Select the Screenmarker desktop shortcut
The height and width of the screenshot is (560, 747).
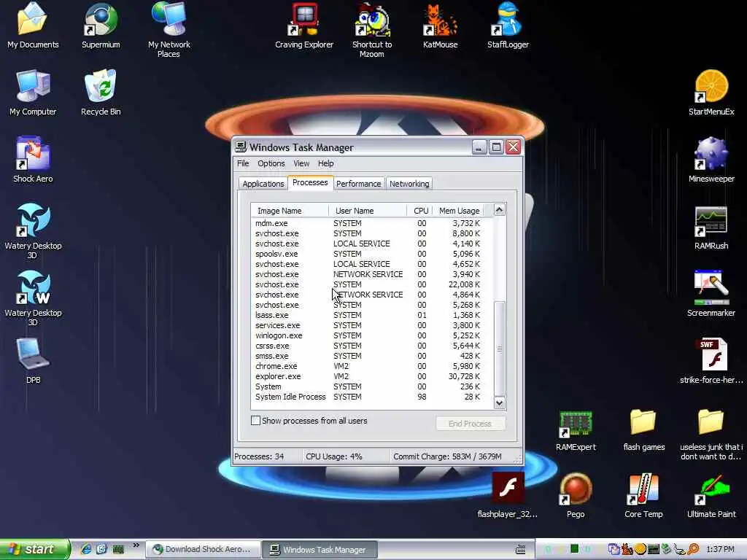[x=711, y=294]
